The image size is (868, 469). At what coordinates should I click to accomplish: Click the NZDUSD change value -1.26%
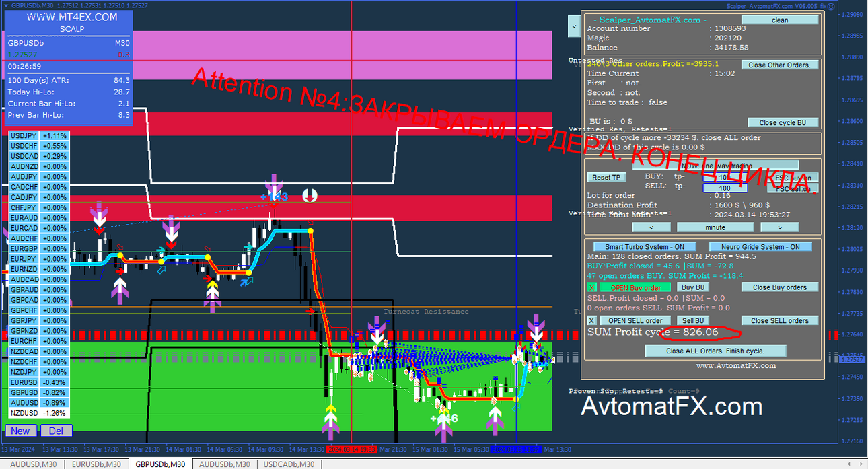[55, 413]
